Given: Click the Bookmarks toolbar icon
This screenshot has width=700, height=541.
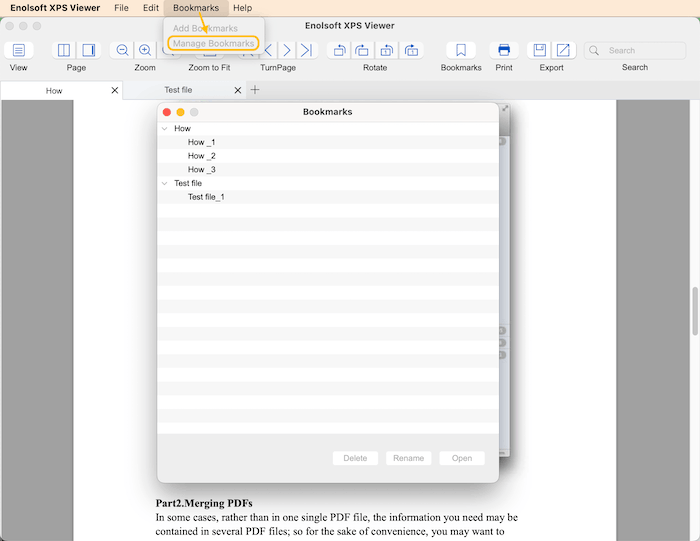Looking at the screenshot, I should tap(461, 50).
